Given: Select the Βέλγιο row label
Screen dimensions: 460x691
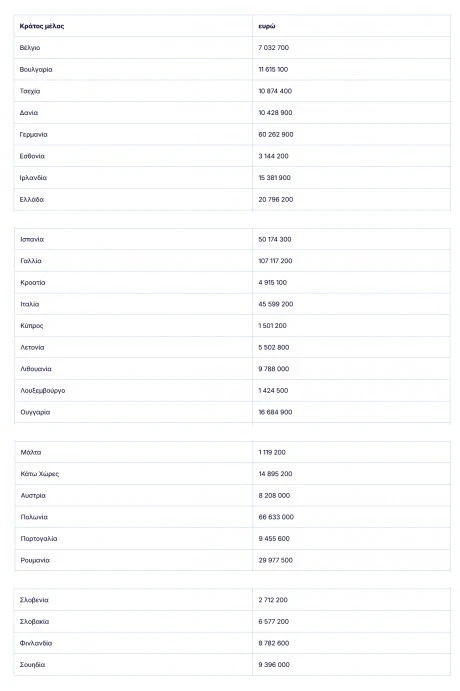Looking at the screenshot, I should point(30,48).
